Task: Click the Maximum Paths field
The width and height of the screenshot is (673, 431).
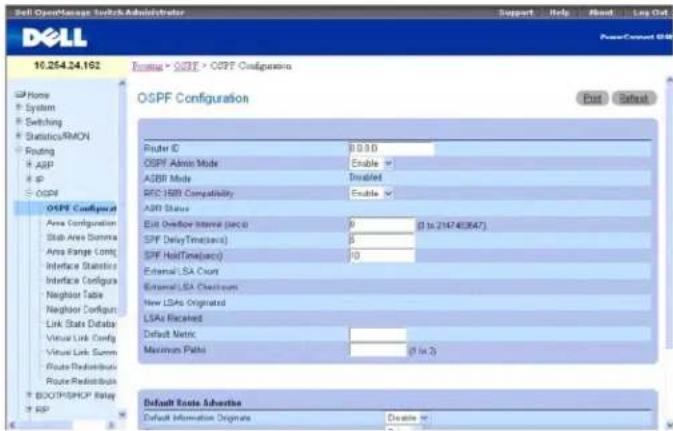Action: click(378, 350)
